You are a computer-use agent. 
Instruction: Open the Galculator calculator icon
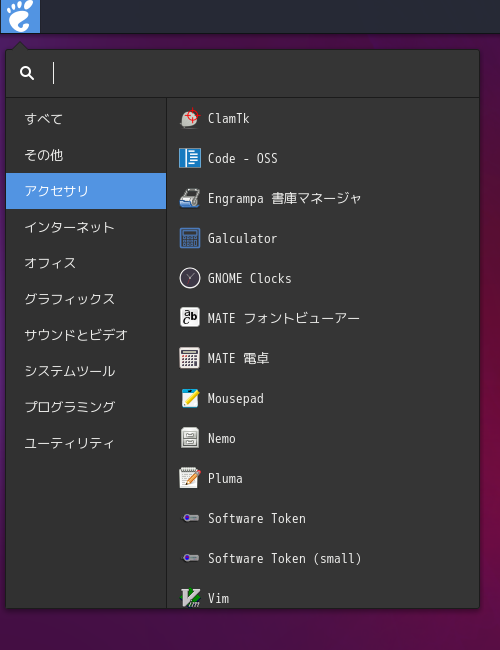pyautogui.click(x=190, y=238)
